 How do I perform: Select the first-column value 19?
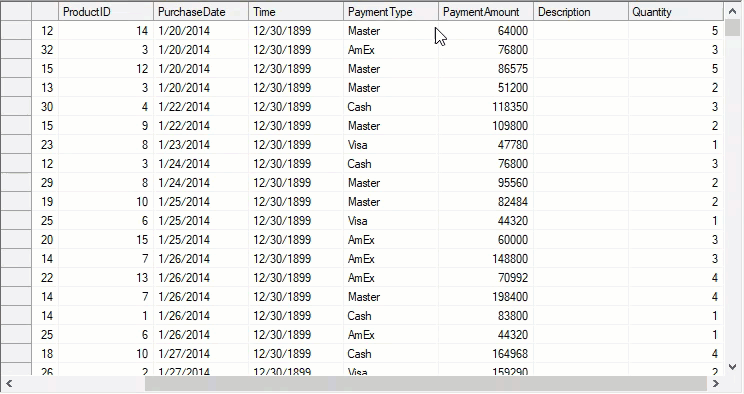click(45, 202)
